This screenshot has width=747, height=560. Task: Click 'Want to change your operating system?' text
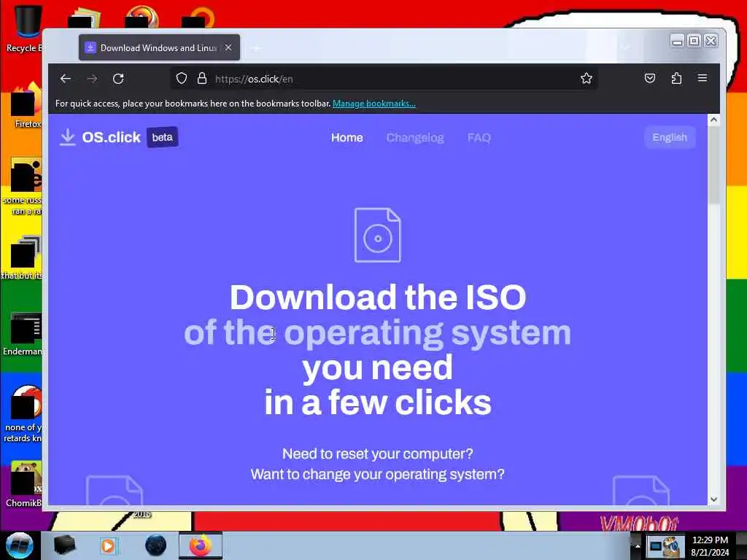(378, 474)
